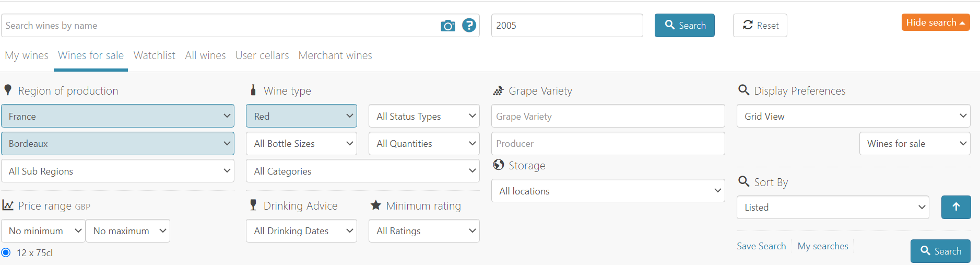Click the camera image search icon
Screen dimensions: 980x265
tap(447, 26)
